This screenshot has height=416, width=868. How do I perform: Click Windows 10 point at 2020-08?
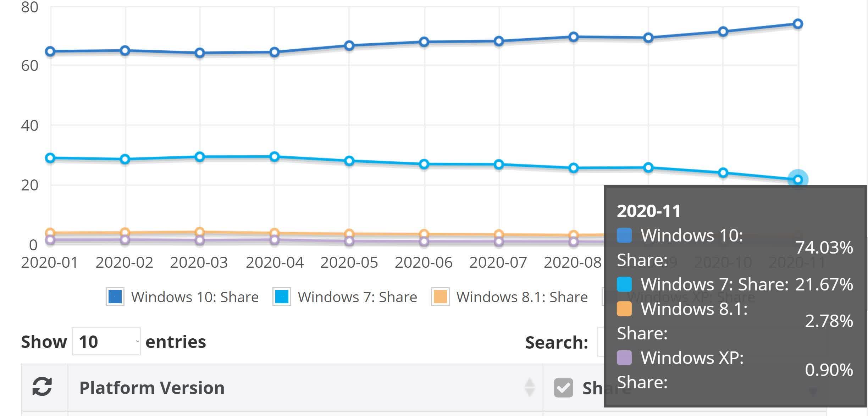tap(574, 37)
